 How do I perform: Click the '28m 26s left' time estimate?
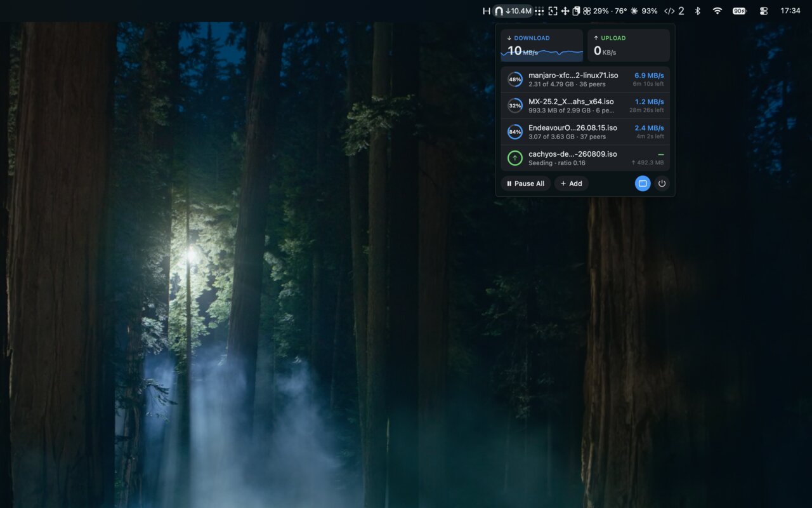coord(646,110)
